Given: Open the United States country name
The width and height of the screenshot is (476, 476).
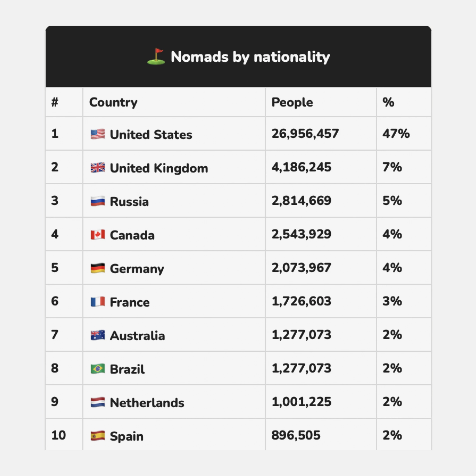Looking at the screenshot, I should click(x=151, y=135).
